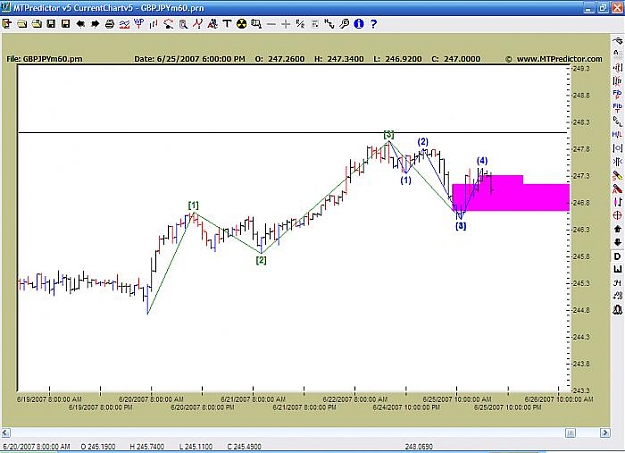Click the 'H: 247.3400' high value
Screen dimensions: 625x453
[x=339, y=59]
